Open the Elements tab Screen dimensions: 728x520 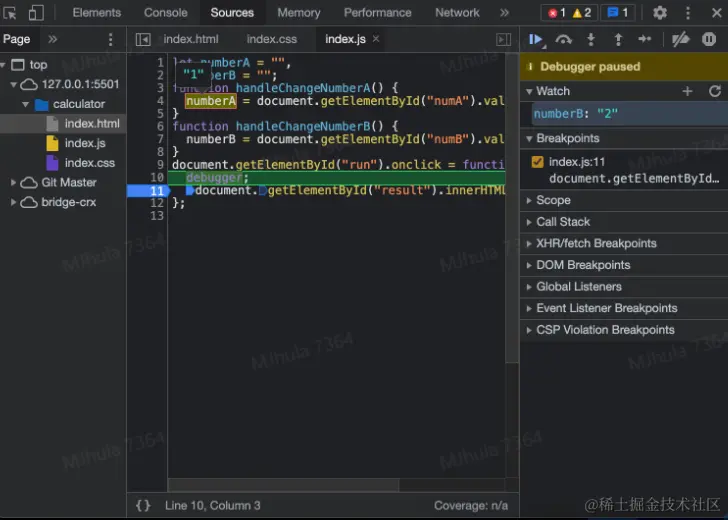coord(97,13)
